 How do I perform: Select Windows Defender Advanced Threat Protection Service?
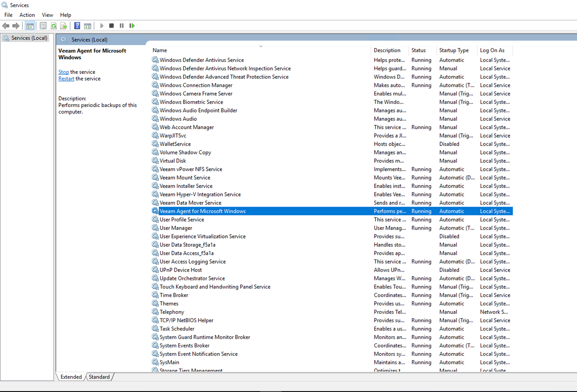[x=332, y=77]
